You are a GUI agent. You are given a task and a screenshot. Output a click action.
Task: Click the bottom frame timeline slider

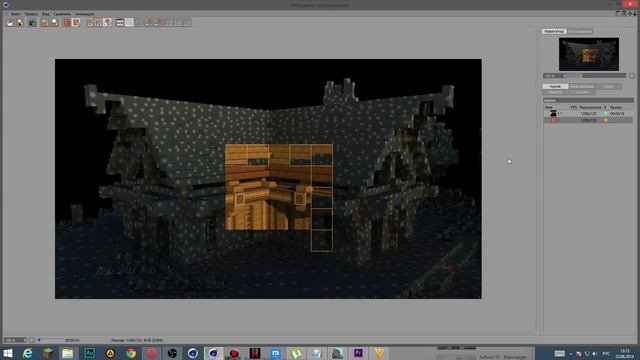[x=50, y=340]
